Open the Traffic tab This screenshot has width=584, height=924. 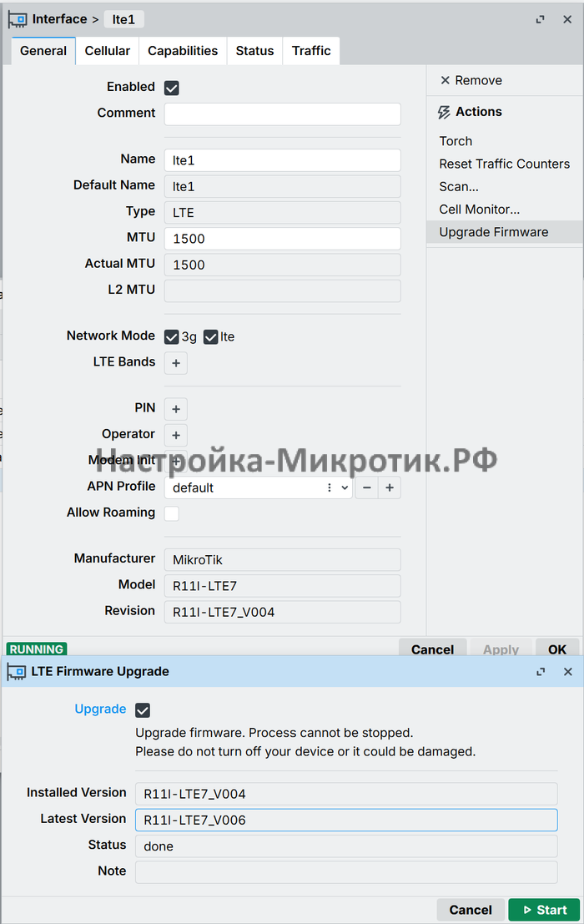point(311,51)
